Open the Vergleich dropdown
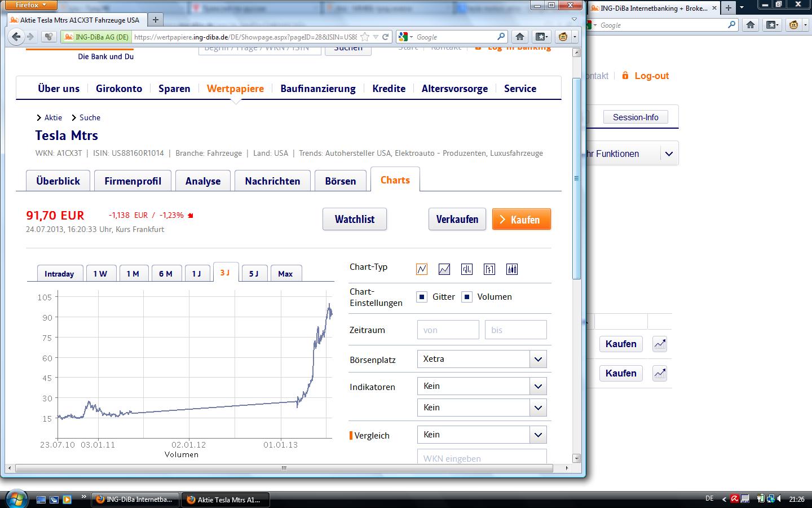This screenshot has height=508, width=812. pyautogui.click(x=482, y=435)
